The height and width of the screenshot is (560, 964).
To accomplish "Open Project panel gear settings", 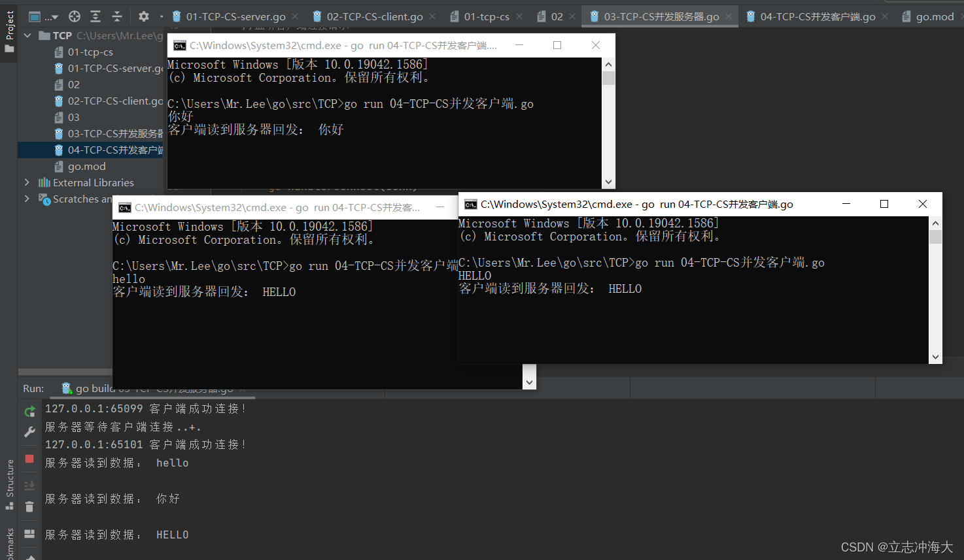I will pyautogui.click(x=144, y=16).
